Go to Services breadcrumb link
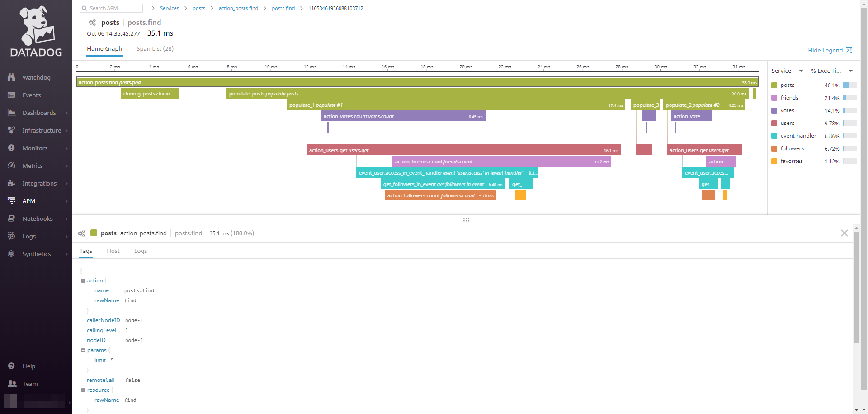The image size is (868, 414). [x=170, y=8]
